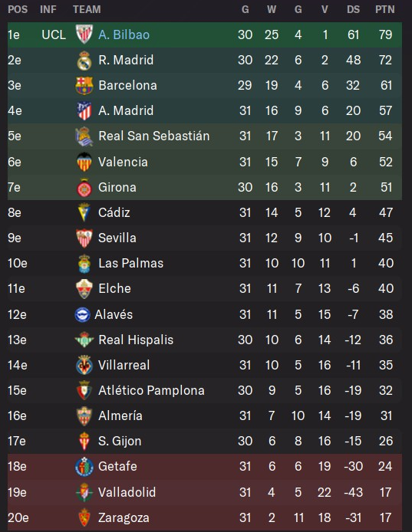Click the Villarreal yellow badge

click(84, 365)
